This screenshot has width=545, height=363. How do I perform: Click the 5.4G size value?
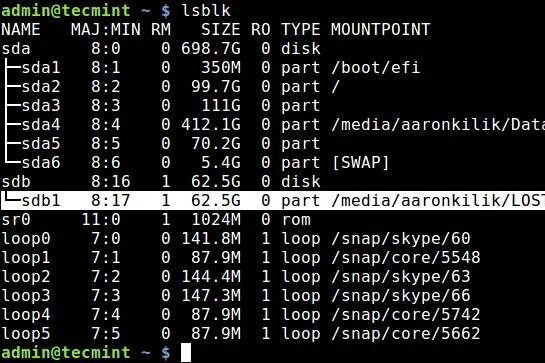tap(221, 163)
